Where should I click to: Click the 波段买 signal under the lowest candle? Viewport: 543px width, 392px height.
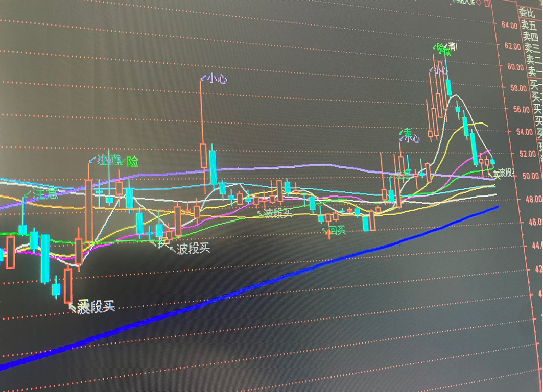point(96,307)
